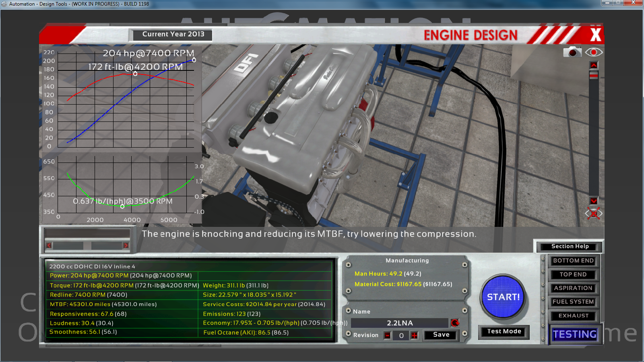Click the red circular reset arrow beside the name

click(x=455, y=323)
